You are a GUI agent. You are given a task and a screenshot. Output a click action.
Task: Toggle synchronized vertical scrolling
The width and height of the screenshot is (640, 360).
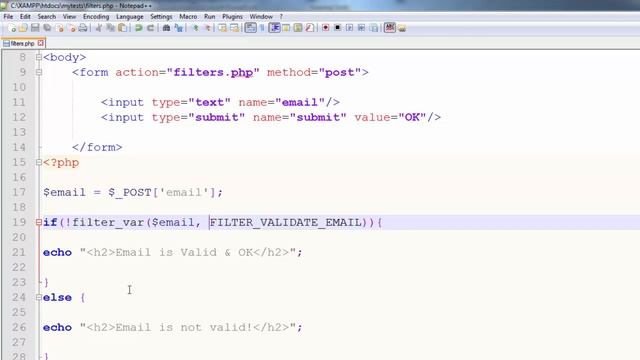click(x=222, y=28)
